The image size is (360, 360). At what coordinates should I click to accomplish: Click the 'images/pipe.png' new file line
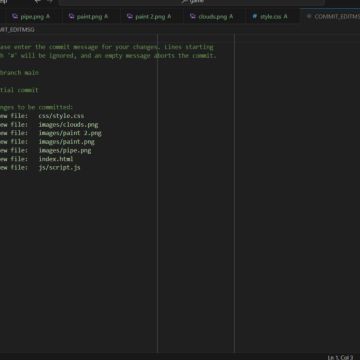point(46,150)
